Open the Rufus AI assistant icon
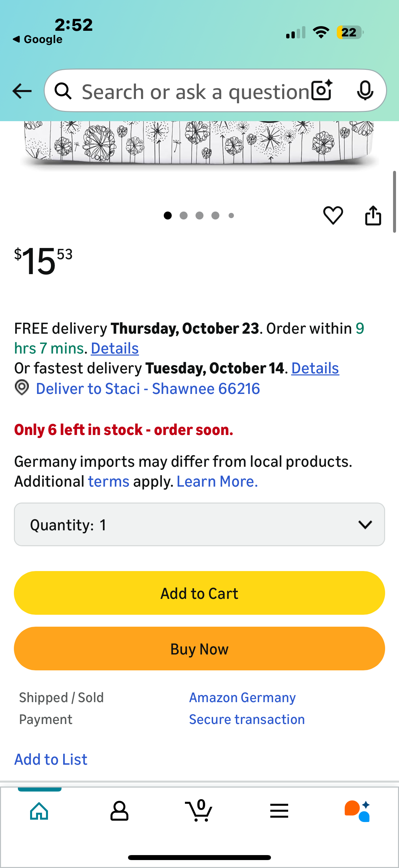Viewport: 399px width, 868px height. [x=358, y=810]
